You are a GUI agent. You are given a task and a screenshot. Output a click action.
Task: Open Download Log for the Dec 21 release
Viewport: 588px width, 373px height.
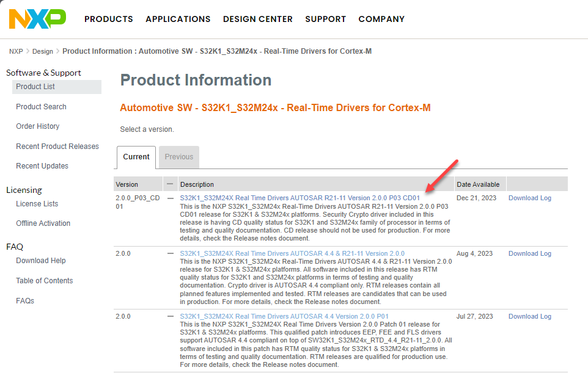coord(529,198)
